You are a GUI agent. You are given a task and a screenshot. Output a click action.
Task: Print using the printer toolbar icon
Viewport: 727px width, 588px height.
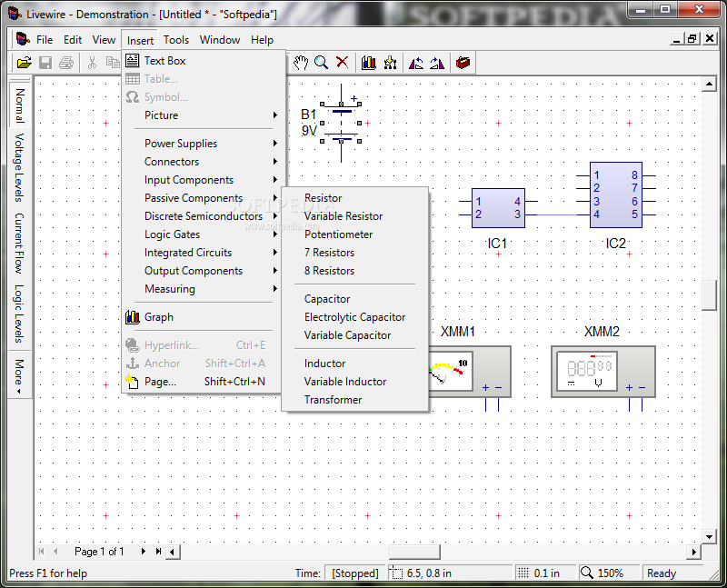pos(65,63)
